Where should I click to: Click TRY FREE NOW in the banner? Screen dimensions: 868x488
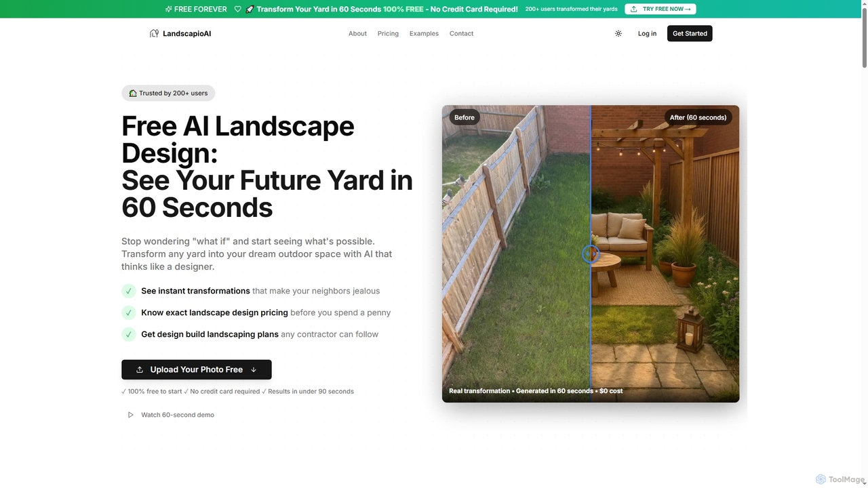click(x=660, y=9)
